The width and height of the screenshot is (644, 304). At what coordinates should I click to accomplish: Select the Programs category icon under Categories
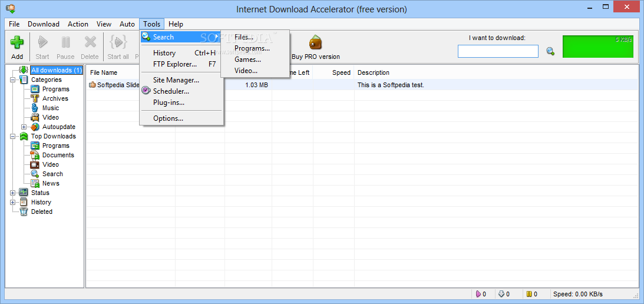(35, 89)
